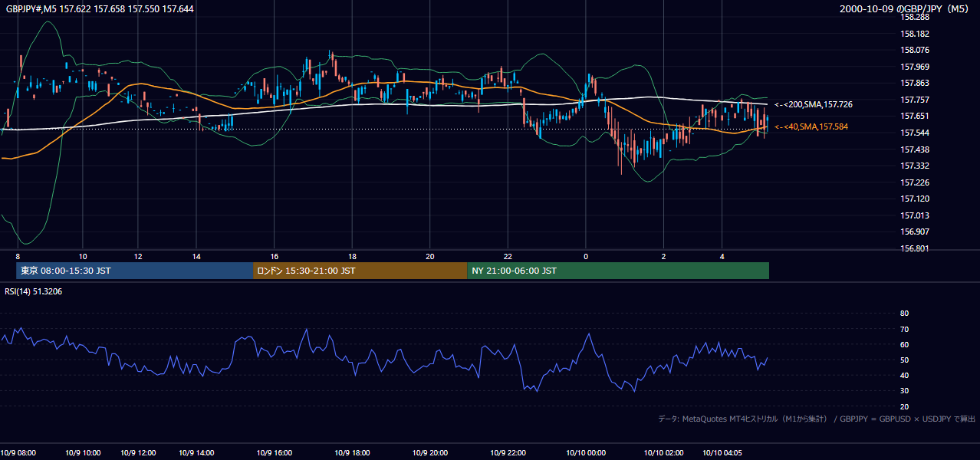
Task: Click the RSI scale value 20
Action: [904, 406]
